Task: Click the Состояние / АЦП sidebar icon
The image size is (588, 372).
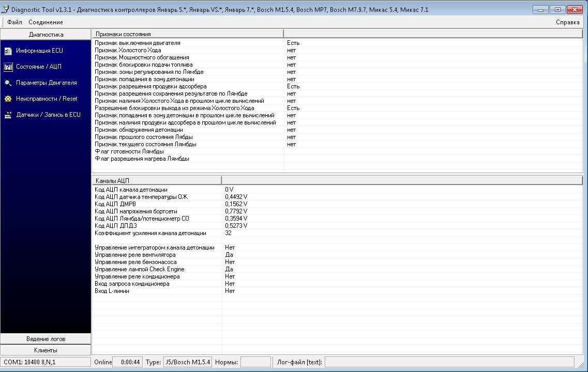Action: tap(8, 67)
